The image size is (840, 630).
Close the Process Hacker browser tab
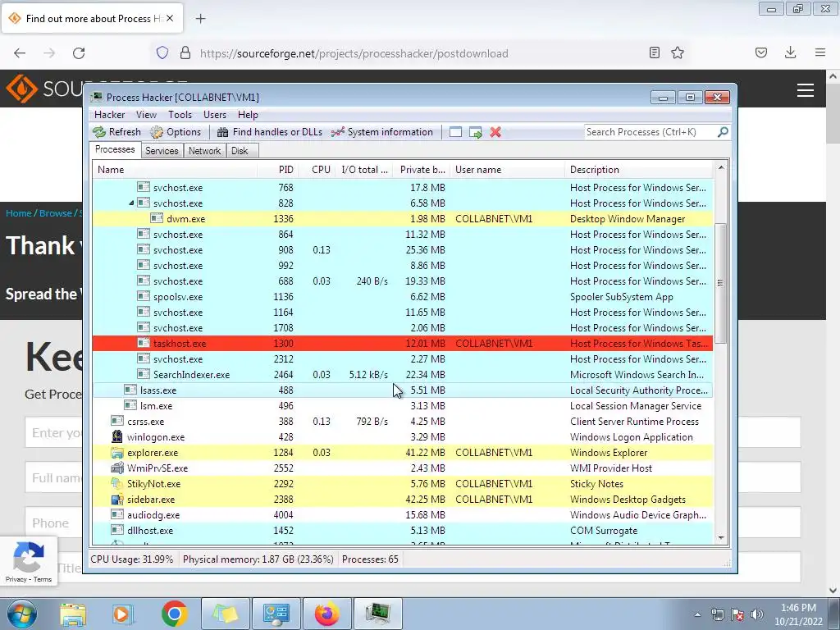(170, 18)
